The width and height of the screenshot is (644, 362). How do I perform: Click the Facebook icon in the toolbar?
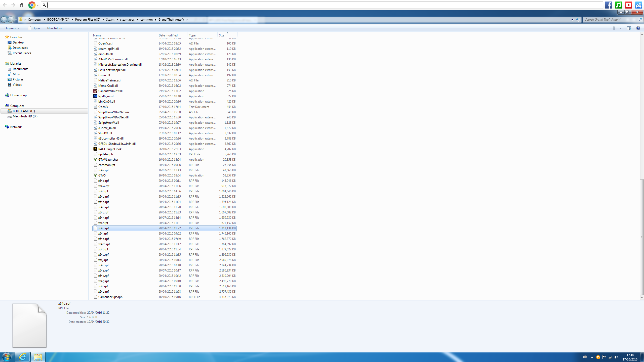608,5
